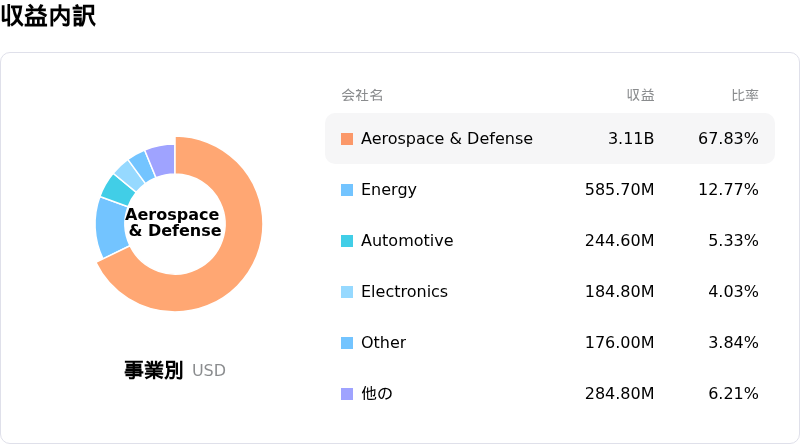Click the teal Automotive legend swatch
The width and height of the screenshot is (800, 444).
click(x=347, y=241)
